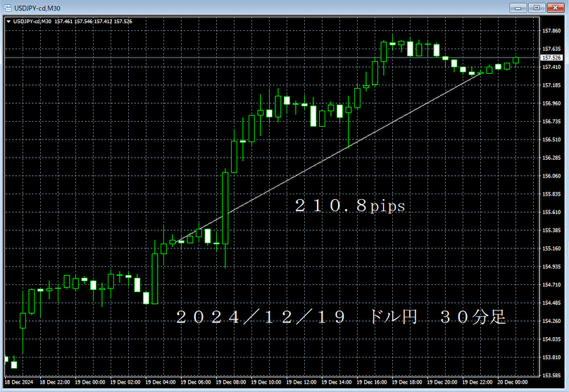This screenshot has height=392, width=569.
Task: Click the OHLC values 157.461 157.546 157.412 157.526
Action: tap(93, 22)
